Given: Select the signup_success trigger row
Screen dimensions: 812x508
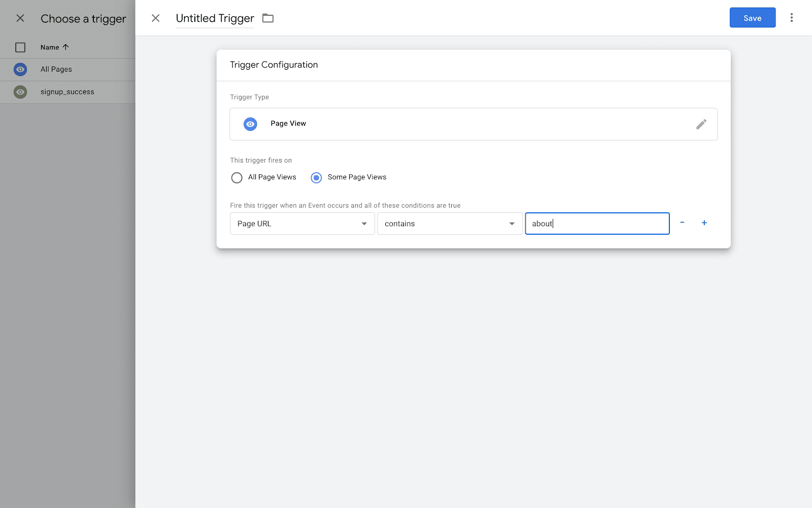Looking at the screenshot, I should [67, 92].
